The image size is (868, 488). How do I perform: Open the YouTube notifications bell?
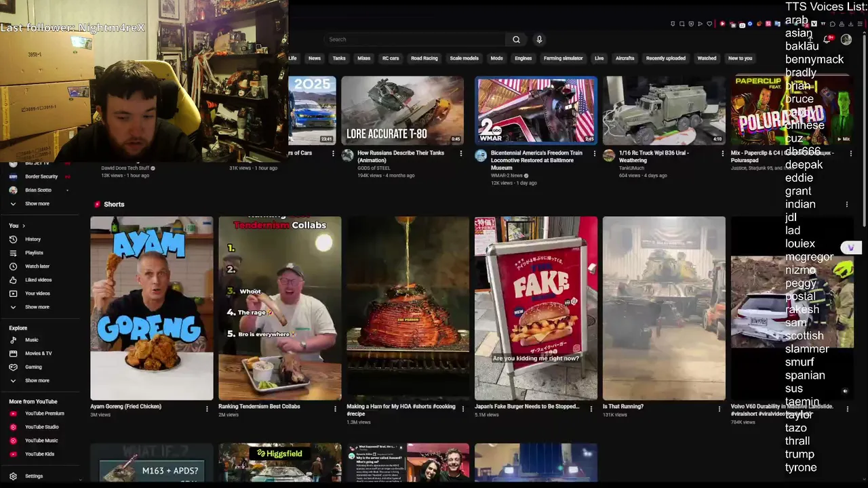(x=827, y=39)
